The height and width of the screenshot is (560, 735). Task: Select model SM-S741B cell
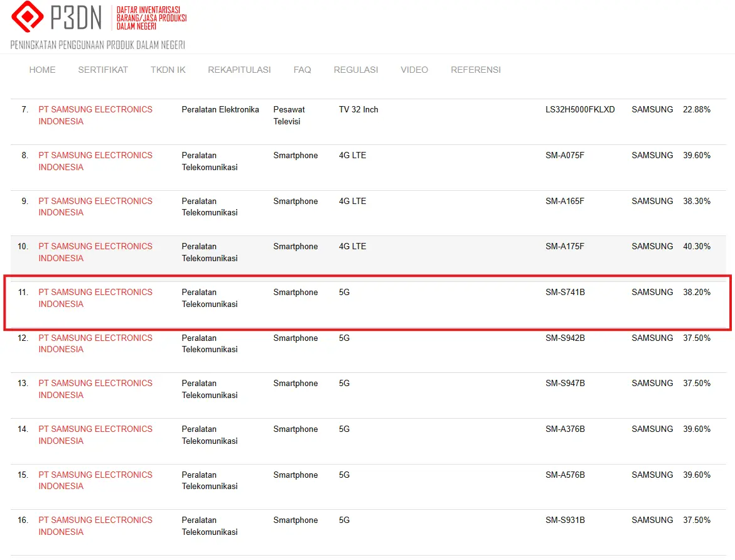(565, 292)
